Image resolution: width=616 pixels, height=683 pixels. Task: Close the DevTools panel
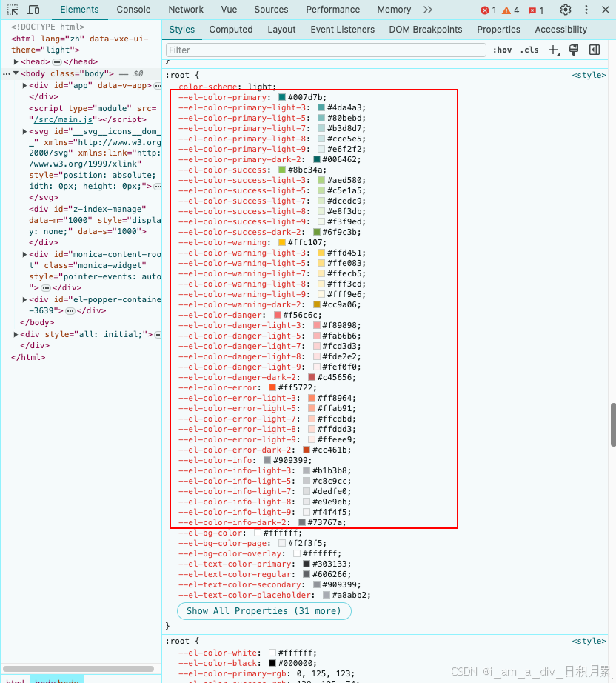tap(606, 10)
